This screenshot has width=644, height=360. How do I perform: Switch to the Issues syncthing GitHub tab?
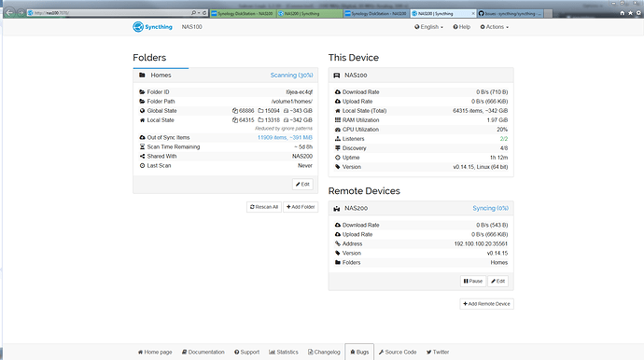coord(511,14)
